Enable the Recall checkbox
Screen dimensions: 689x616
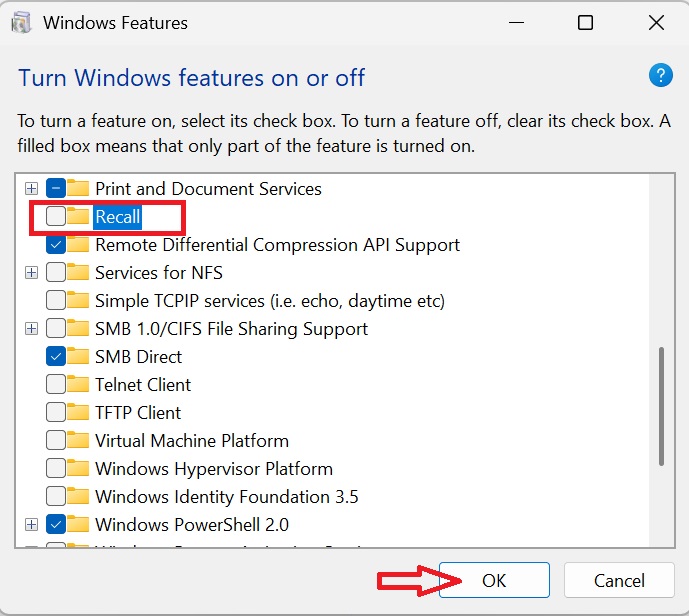coord(56,216)
